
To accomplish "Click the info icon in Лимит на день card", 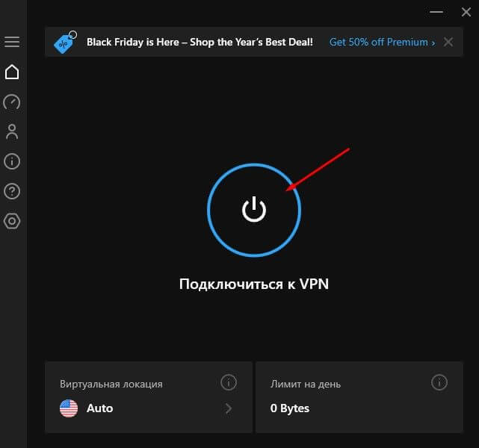I will click(x=439, y=383).
